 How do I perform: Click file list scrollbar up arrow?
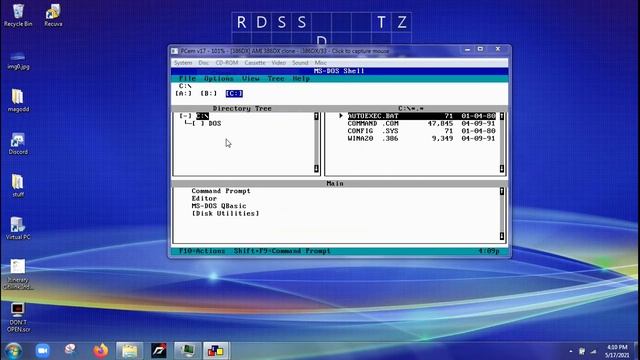(502, 116)
